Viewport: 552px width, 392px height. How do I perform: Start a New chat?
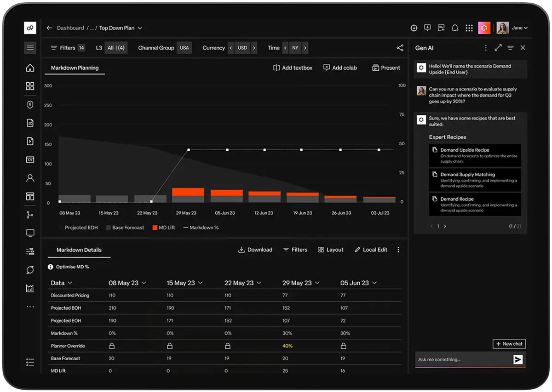tap(509, 344)
